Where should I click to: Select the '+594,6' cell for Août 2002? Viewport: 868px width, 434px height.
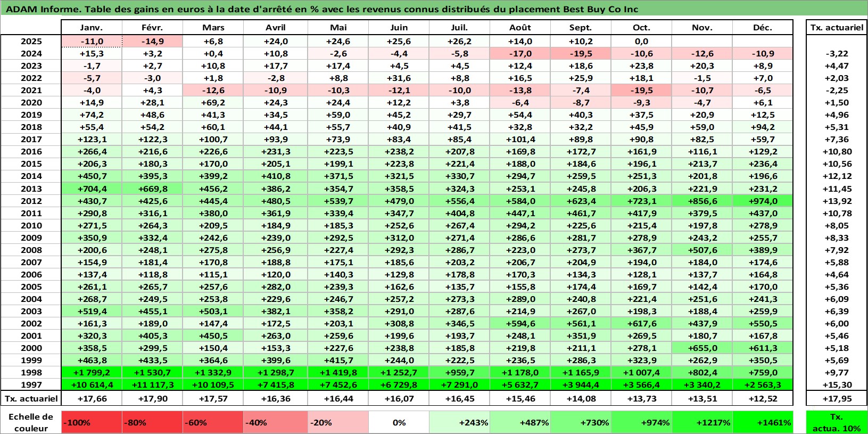pos(520,323)
